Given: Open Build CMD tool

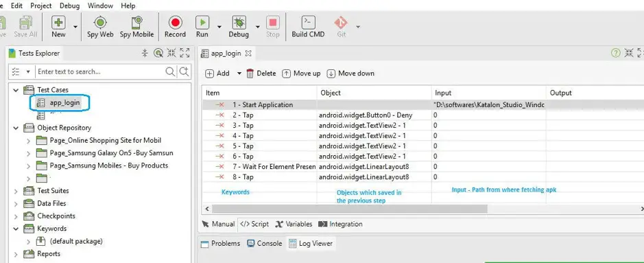Looking at the screenshot, I should [308, 27].
